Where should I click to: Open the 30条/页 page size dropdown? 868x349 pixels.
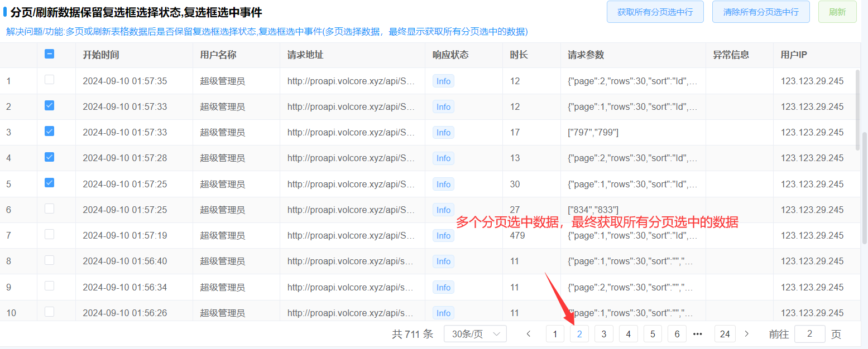coord(475,334)
